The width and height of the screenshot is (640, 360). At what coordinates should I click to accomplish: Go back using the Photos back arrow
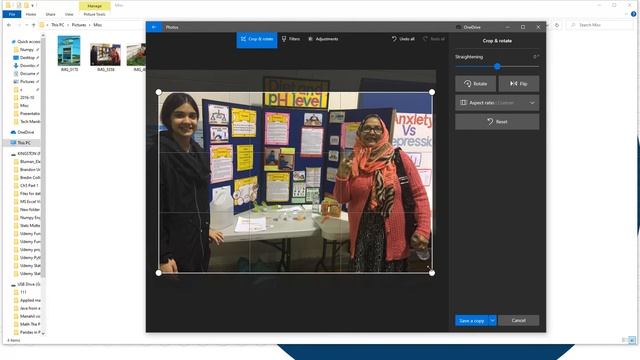pyautogui.click(x=154, y=27)
